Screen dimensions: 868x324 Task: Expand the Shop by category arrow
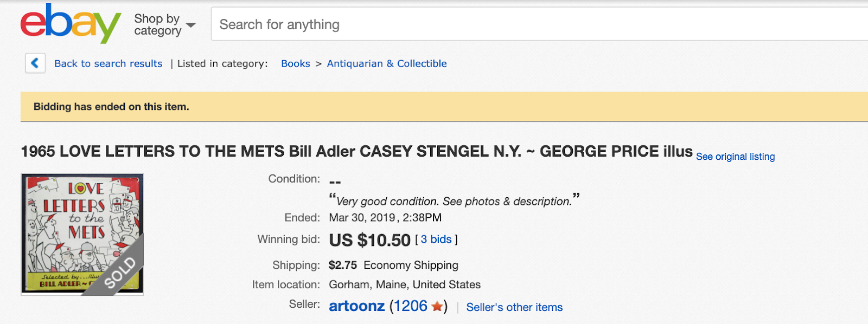[x=191, y=25]
